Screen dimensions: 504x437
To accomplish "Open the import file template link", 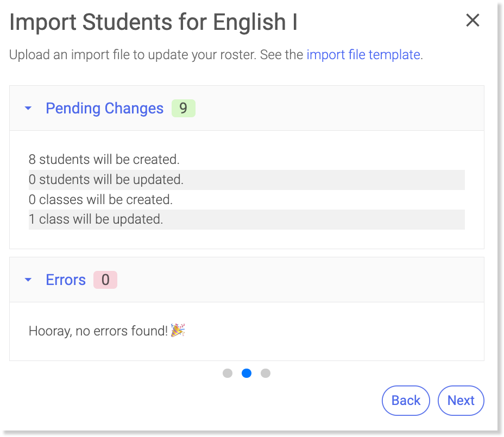I will 363,55.
